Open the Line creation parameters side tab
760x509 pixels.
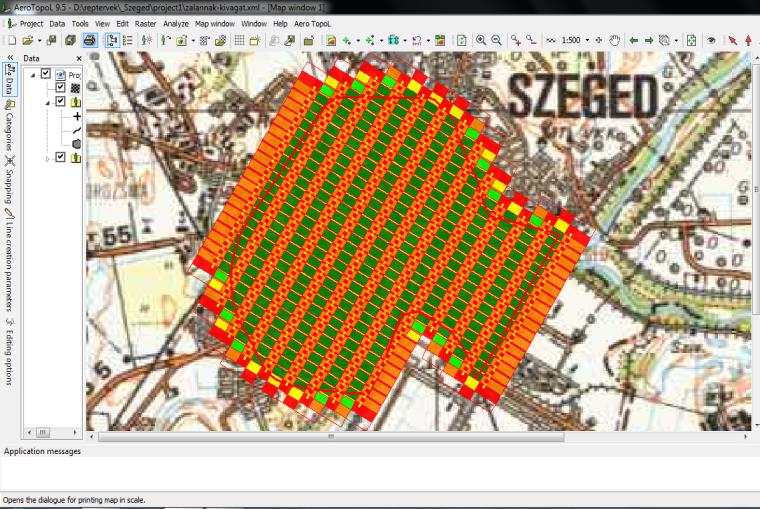point(10,259)
